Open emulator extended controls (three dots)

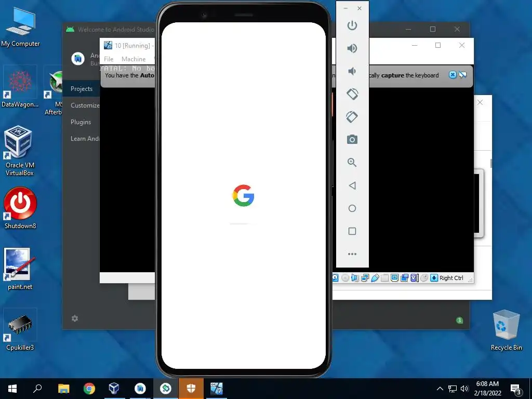(x=352, y=254)
